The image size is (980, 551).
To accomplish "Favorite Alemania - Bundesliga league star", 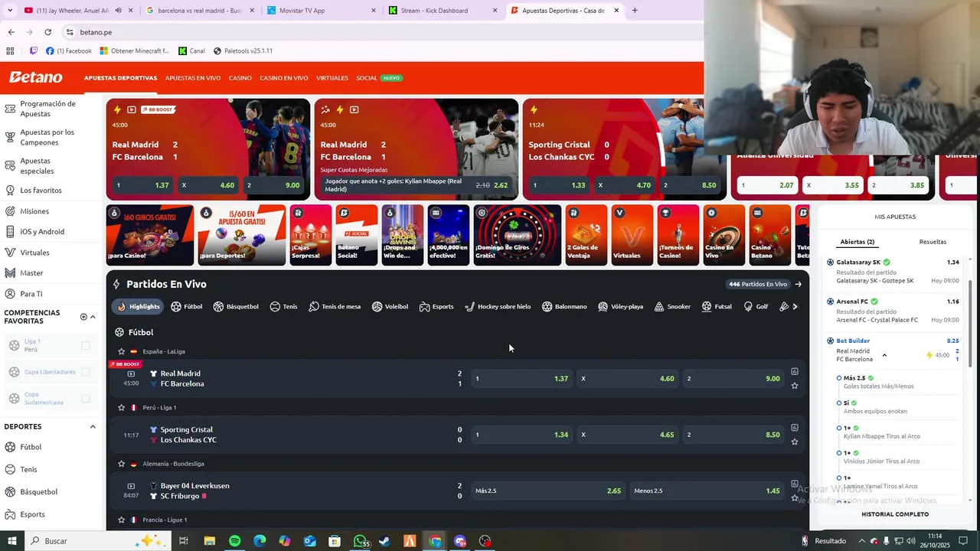I will (x=121, y=464).
